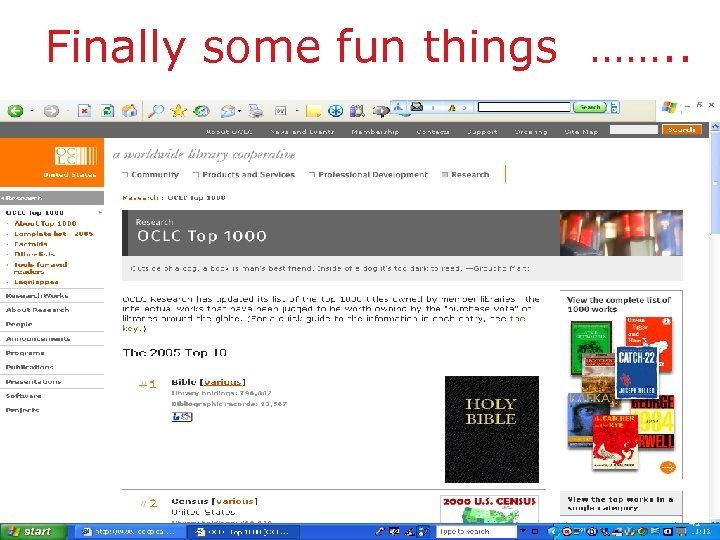Open Software sidebar item
720x540 pixels.
pos(23,396)
